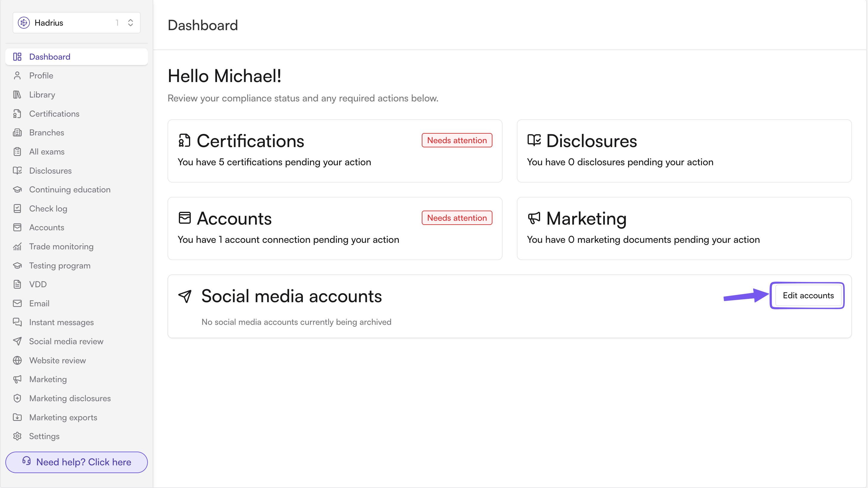Click the Accounts card icon
Screen dimensions: 868x488
coord(185,218)
